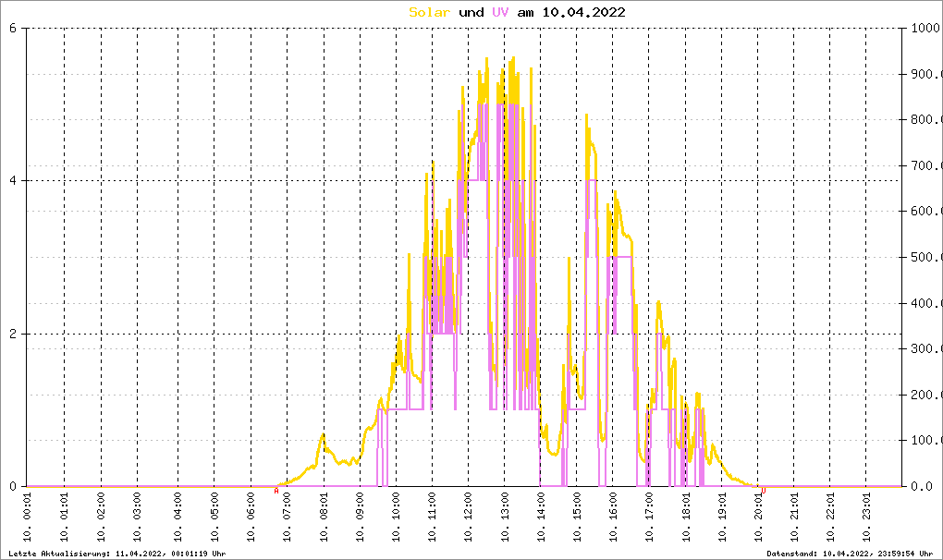Click the right axis value '500.'
Viewport: 943px width, 560px height.
(926, 257)
